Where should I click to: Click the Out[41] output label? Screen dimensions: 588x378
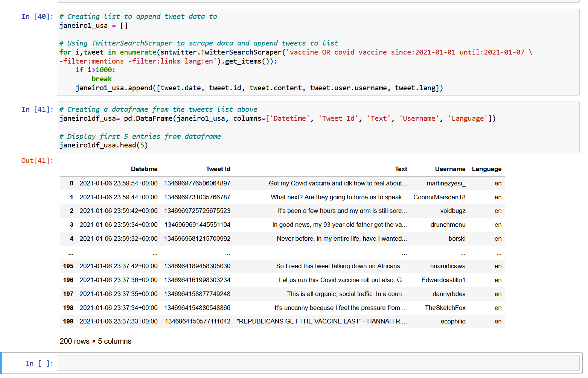(37, 161)
